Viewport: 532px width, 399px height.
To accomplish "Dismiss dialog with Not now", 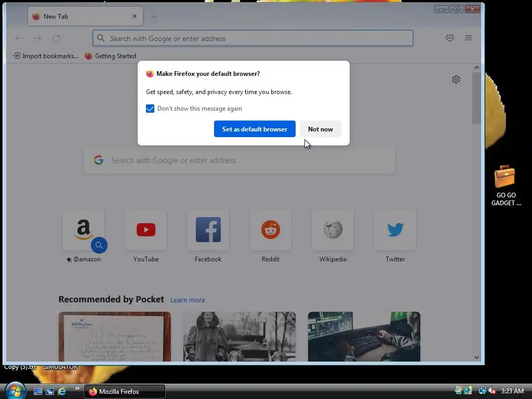I will pyautogui.click(x=320, y=129).
